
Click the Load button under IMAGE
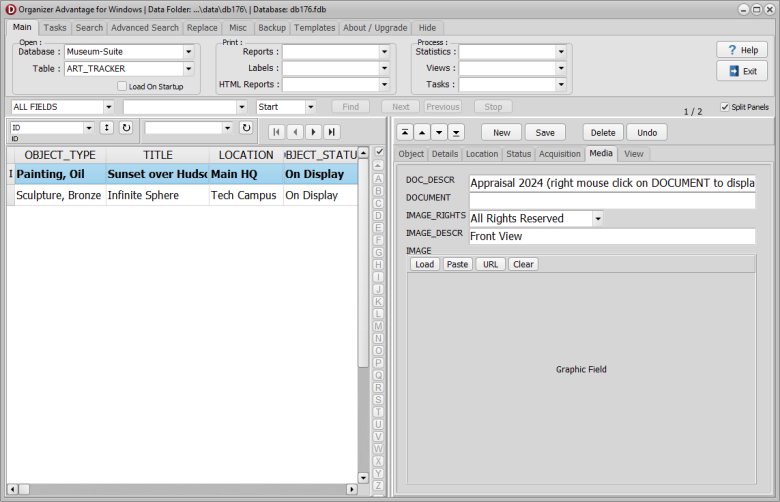(425, 264)
